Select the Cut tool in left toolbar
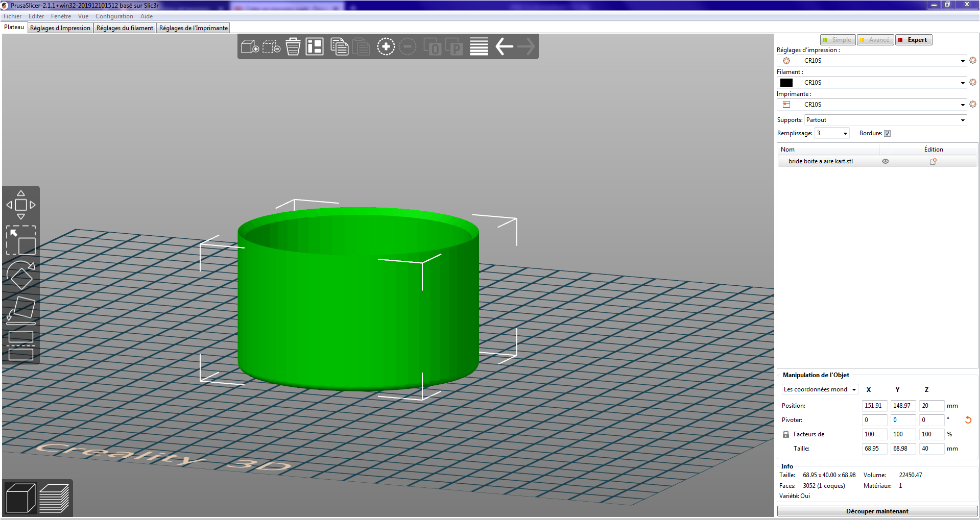 click(21, 345)
